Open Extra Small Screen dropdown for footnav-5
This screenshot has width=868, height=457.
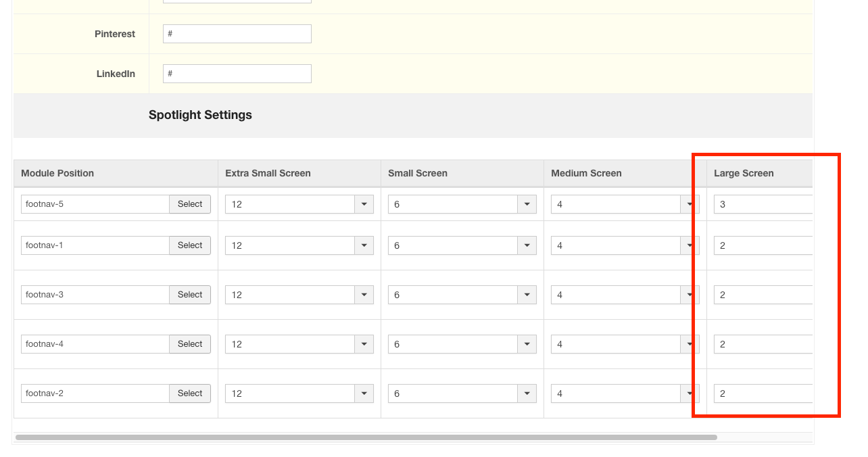[299, 204]
